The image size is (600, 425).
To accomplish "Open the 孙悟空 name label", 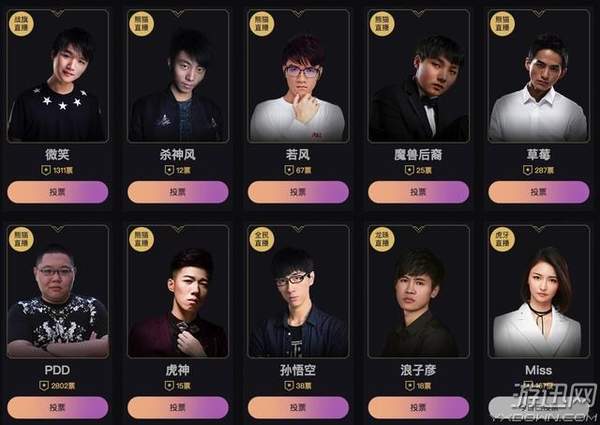I will coord(298,370).
